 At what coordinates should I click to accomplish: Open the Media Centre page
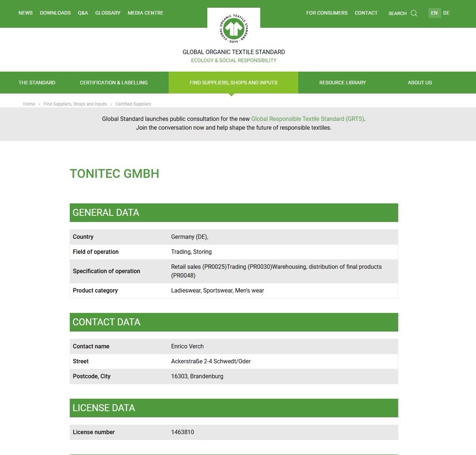pos(145,13)
